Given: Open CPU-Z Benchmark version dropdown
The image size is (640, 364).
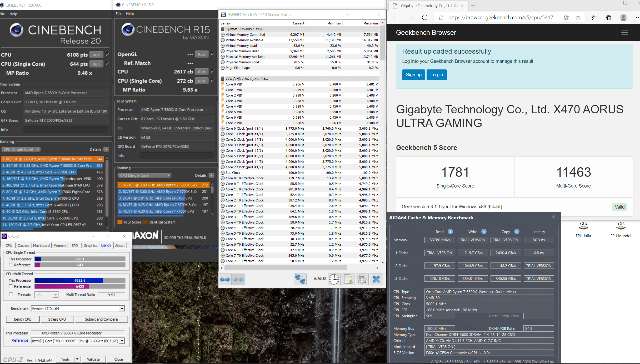Looking at the screenshot, I should pyautogui.click(x=122, y=309).
